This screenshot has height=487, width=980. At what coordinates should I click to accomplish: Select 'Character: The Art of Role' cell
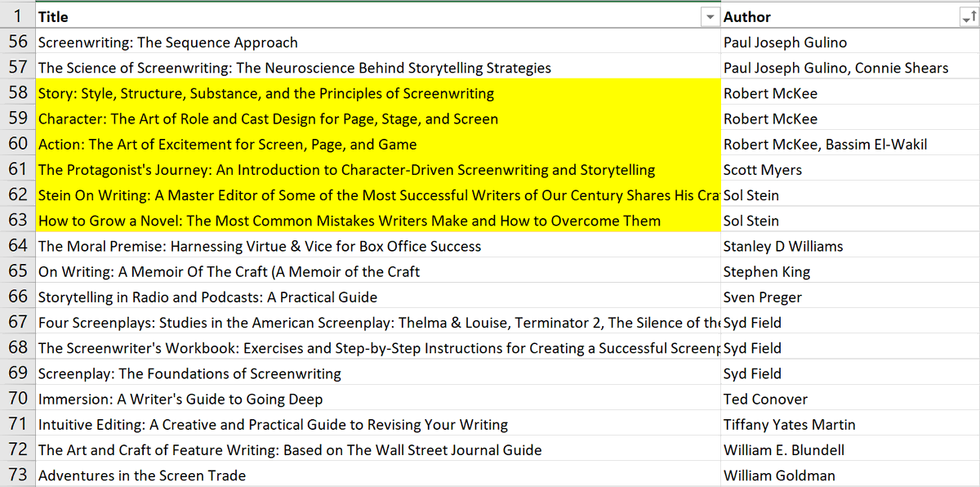378,118
